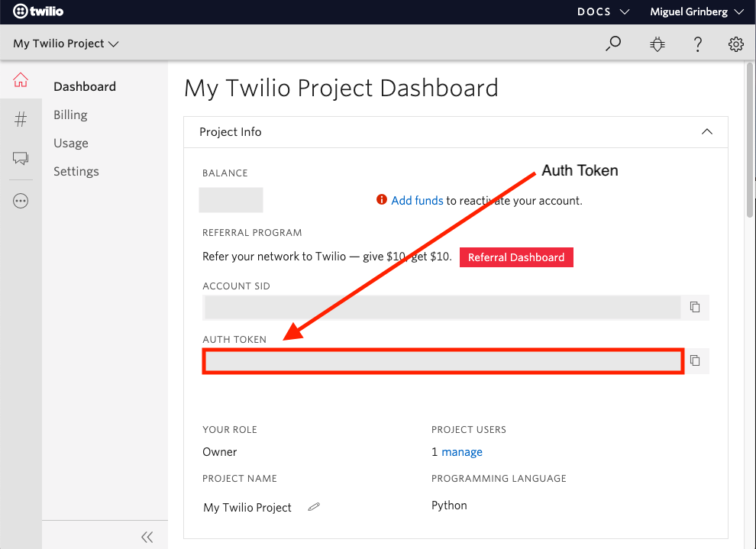Viewport: 756px width, 549px height.
Task: Open the My Twilio Project switcher
Action: point(66,44)
